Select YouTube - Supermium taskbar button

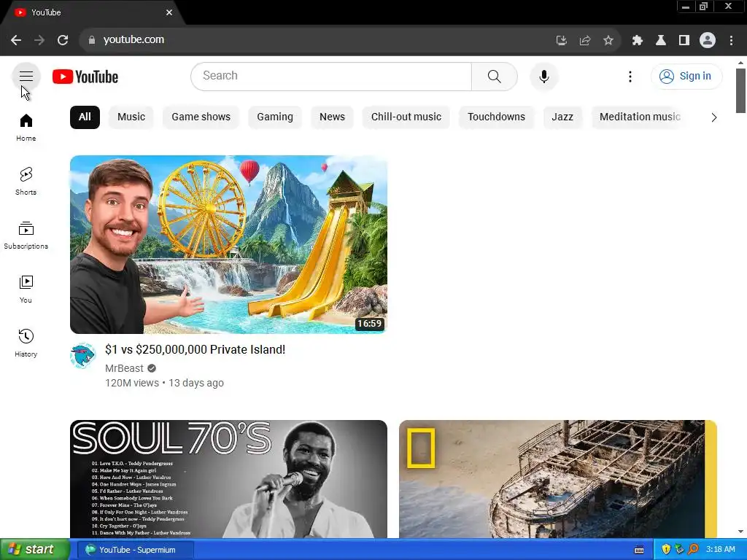click(136, 550)
